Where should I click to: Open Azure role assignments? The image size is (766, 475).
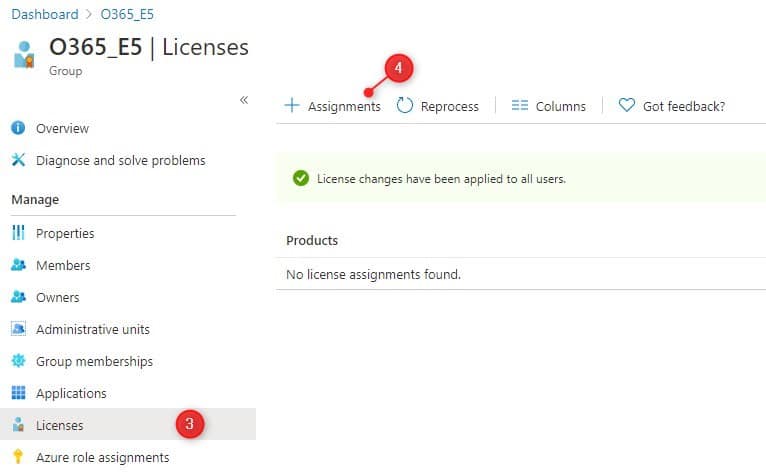tap(103, 457)
